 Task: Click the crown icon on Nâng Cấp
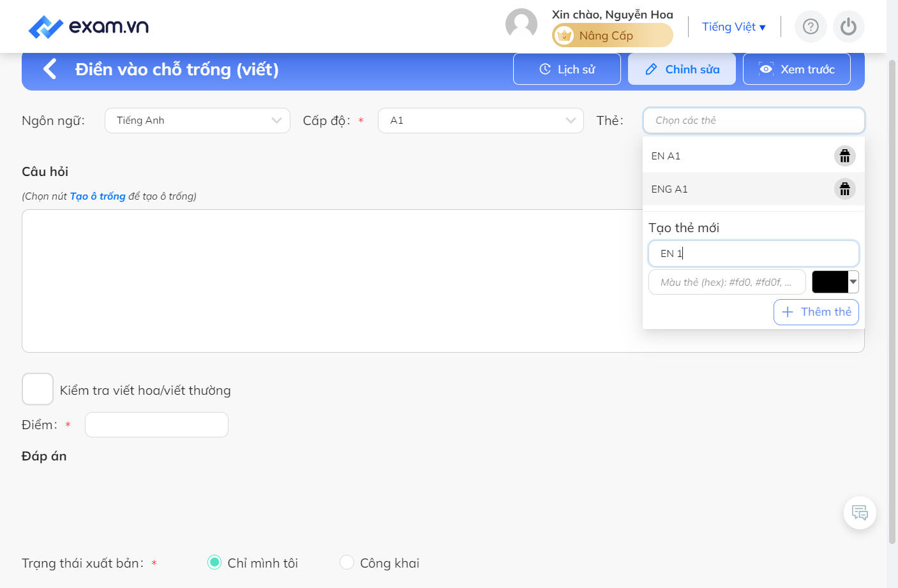[564, 36]
